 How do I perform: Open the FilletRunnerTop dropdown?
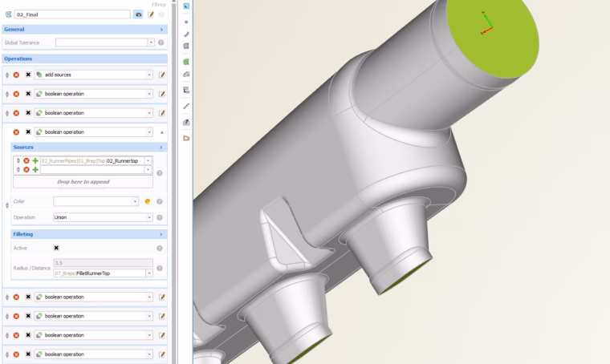[x=149, y=273]
